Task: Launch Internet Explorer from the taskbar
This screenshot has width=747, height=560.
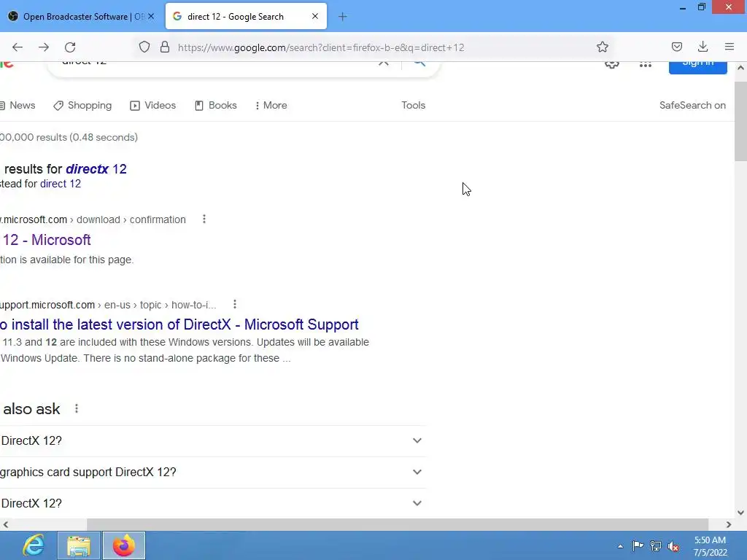Action: (34, 545)
